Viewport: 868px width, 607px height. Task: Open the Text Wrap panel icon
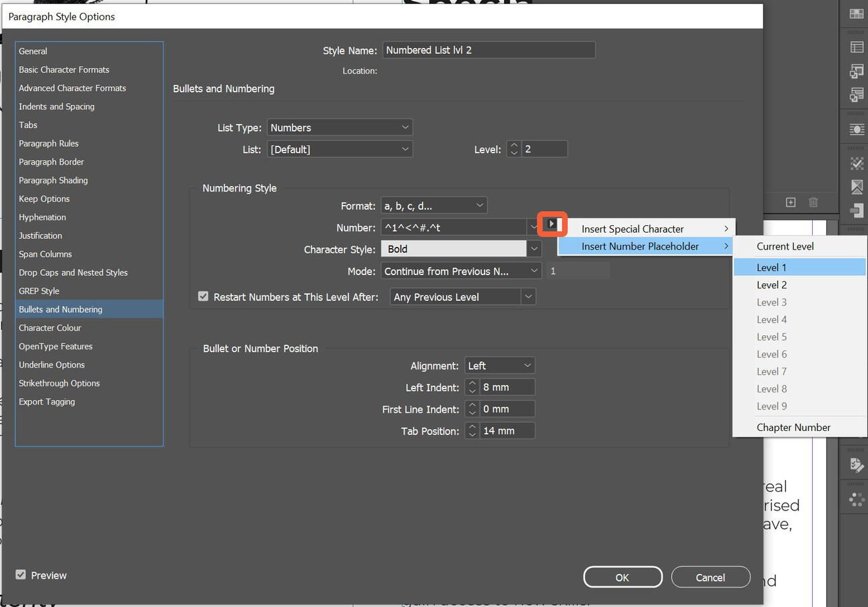coord(856,129)
